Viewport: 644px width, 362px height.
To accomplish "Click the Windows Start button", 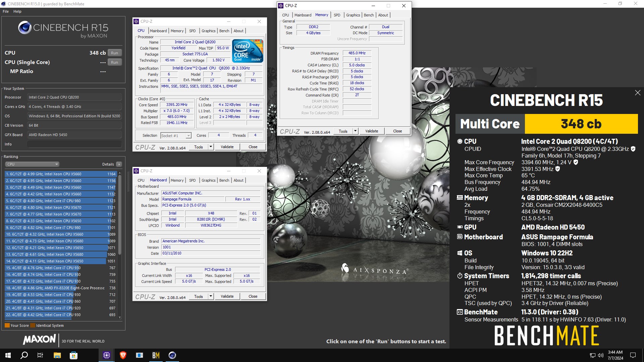I will [x=8, y=355].
